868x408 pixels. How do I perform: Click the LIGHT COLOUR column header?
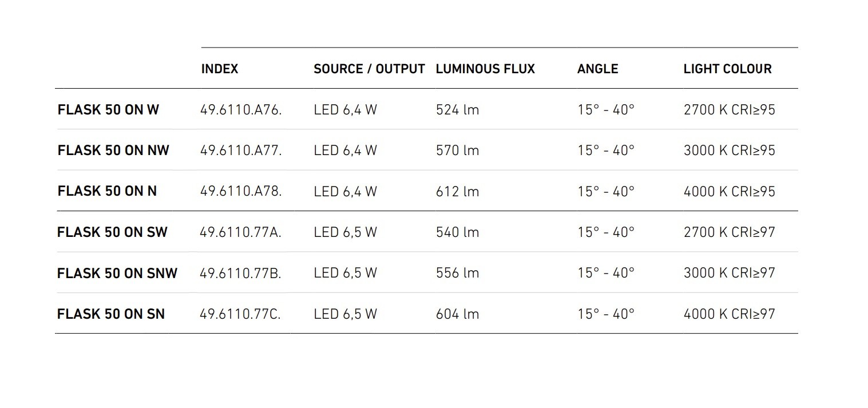[727, 69]
